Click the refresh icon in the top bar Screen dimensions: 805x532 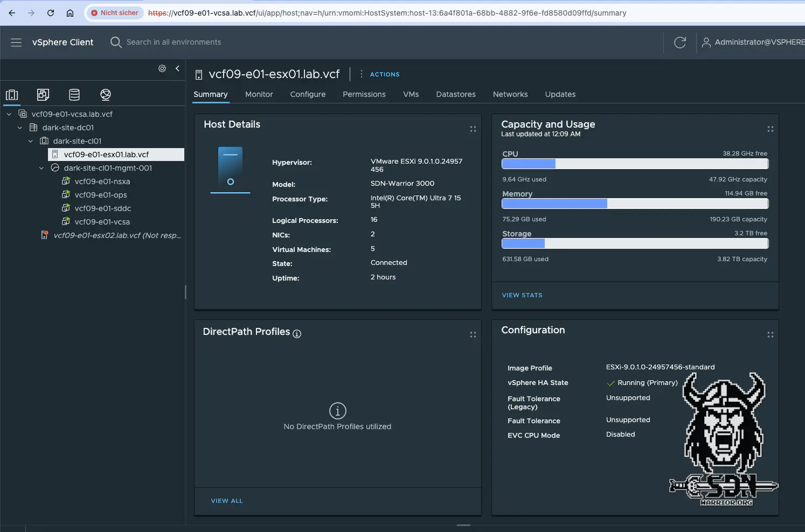point(679,42)
